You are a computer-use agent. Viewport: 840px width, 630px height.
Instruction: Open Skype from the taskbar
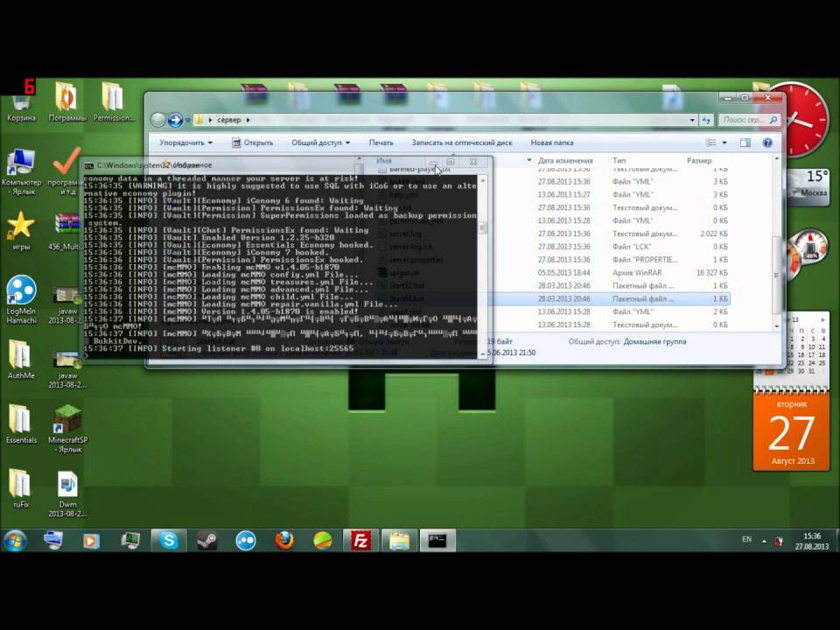click(169, 541)
